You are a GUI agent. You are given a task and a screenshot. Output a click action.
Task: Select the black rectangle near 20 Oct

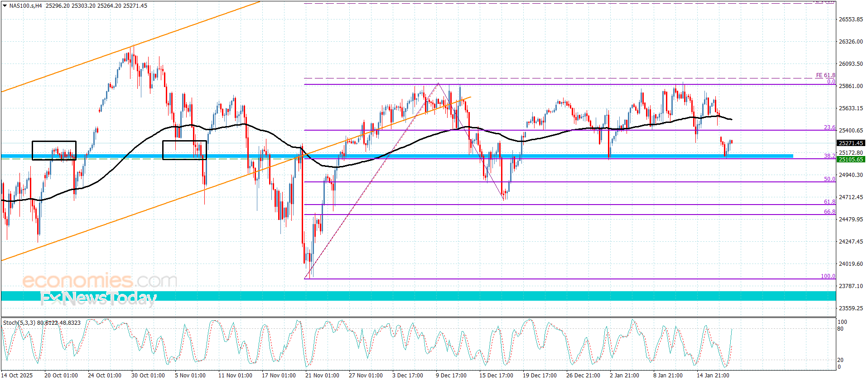(54, 151)
